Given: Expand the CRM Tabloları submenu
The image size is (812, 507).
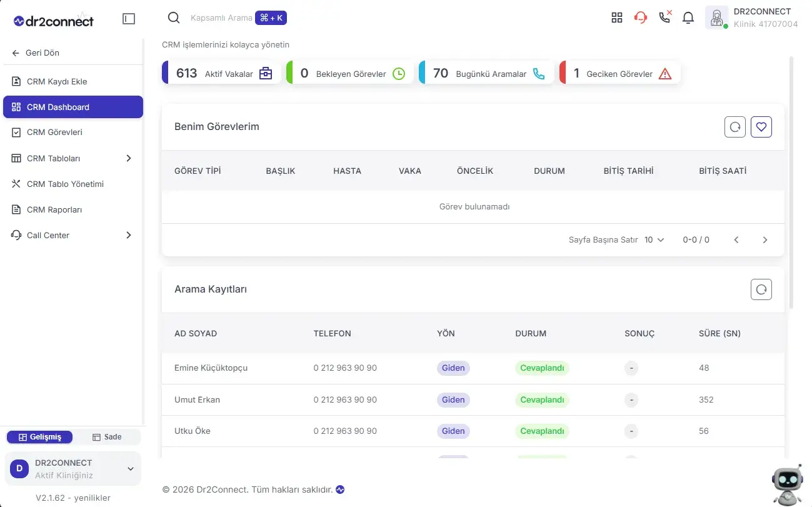Looking at the screenshot, I should (x=129, y=158).
